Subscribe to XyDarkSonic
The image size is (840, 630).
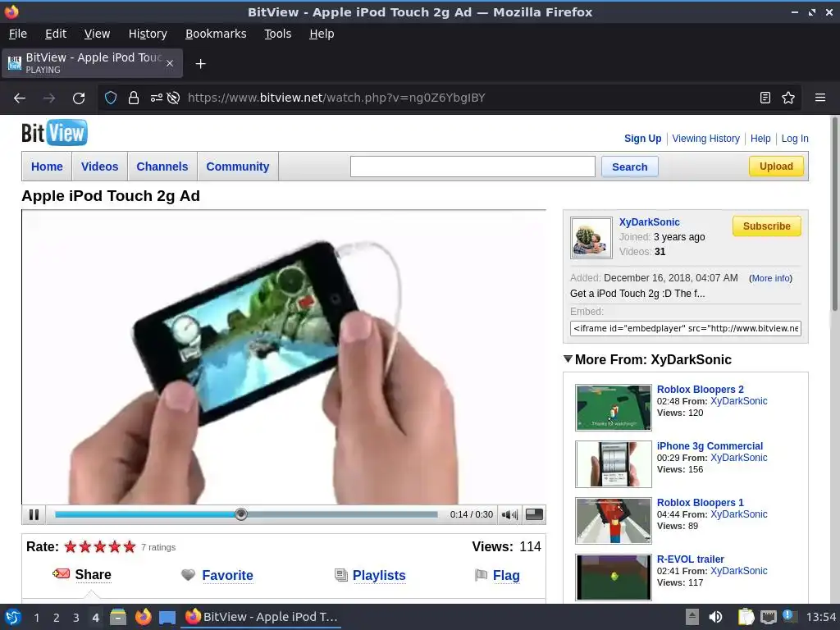click(x=767, y=226)
